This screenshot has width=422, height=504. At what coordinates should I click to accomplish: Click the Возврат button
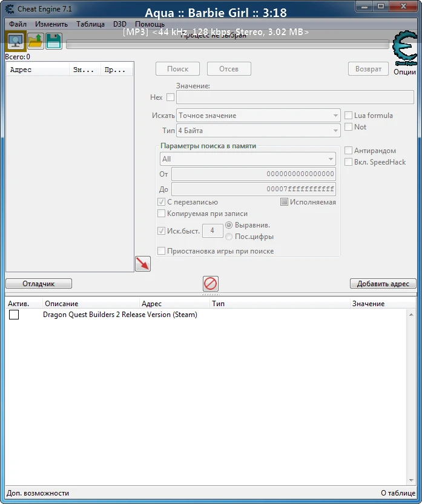point(368,69)
